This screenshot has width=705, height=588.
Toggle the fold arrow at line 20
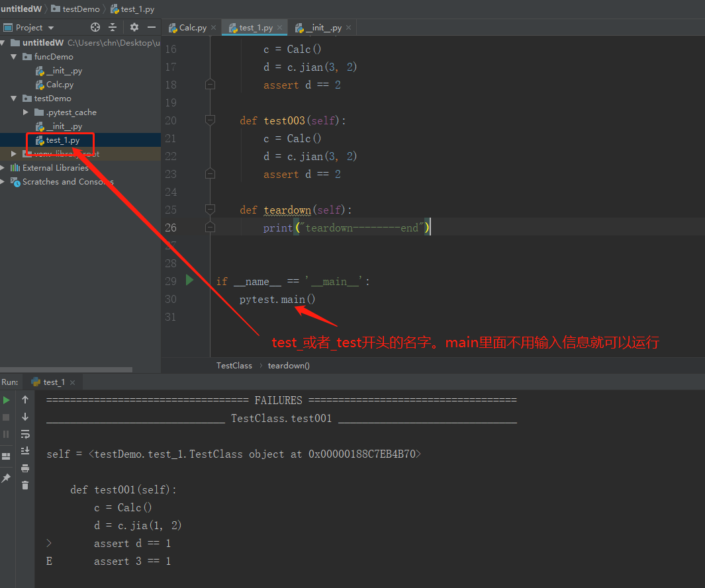(209, 120)
